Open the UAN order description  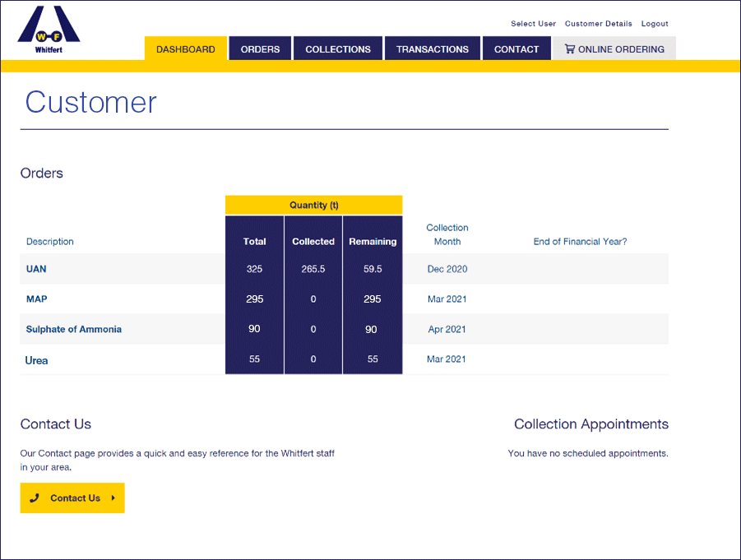[x=36, y=269]
